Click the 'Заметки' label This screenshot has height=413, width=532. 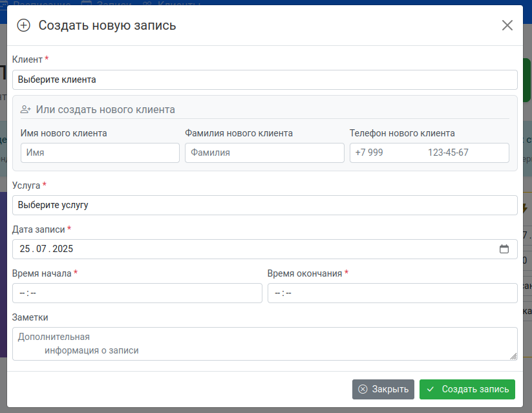pos(30,317)
